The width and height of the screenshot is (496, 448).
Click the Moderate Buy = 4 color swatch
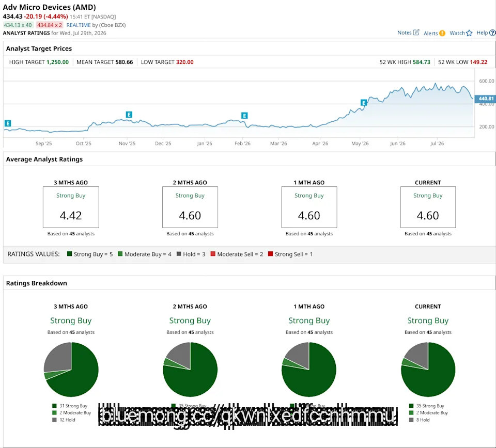point(120,254)
